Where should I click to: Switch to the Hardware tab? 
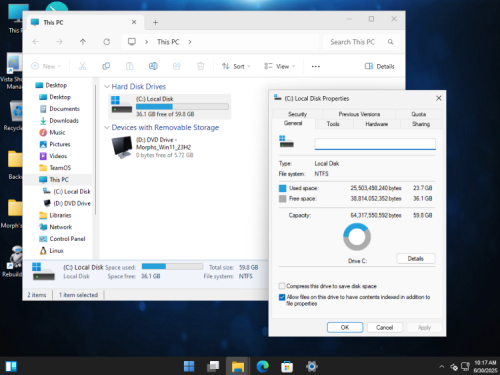click(x=377, y=124)
